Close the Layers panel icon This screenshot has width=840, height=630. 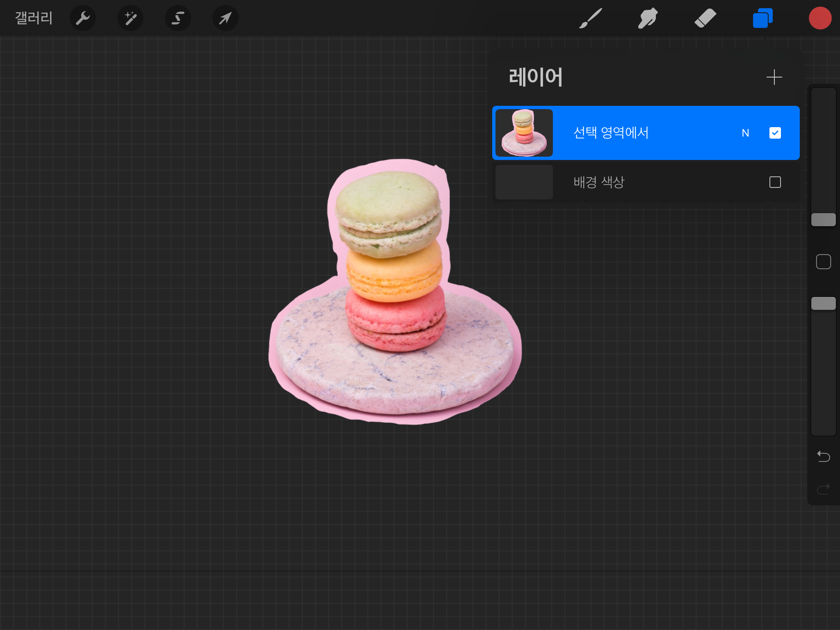762,18
